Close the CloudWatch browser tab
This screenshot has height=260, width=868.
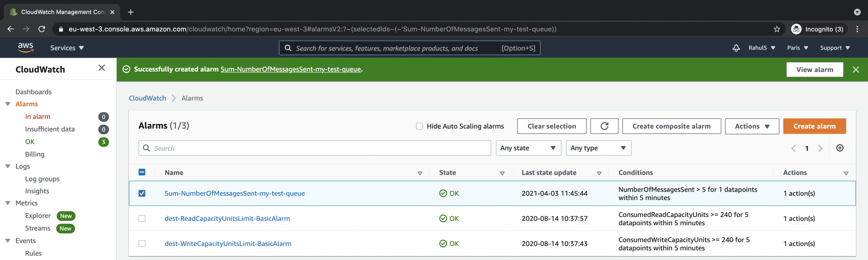click(x=113, y=12)
